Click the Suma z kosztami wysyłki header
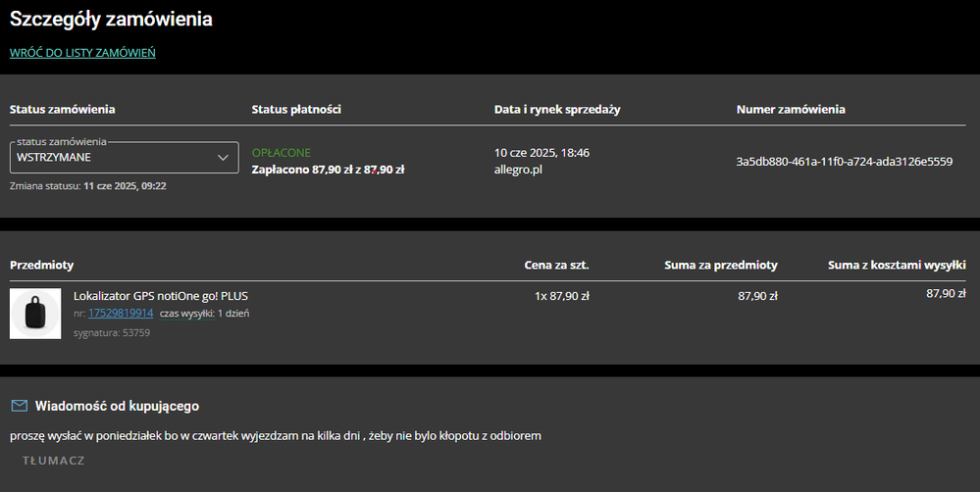980x492 pixels. 897,265
